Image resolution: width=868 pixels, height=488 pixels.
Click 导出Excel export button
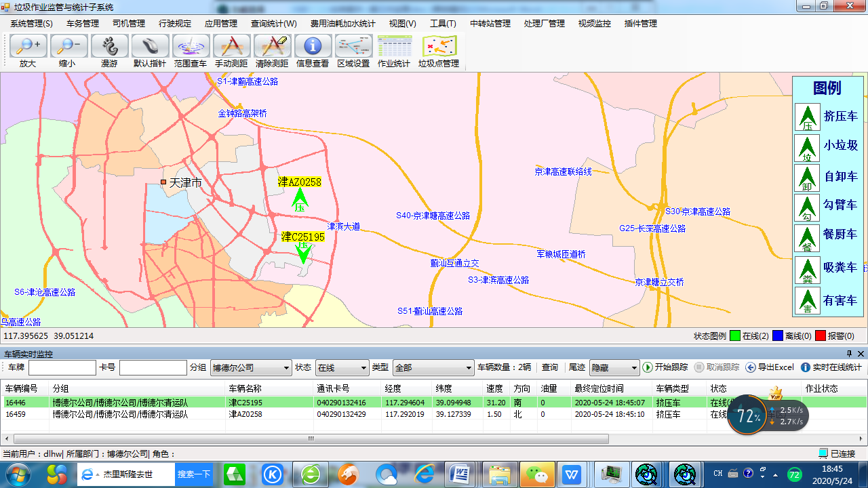pos(770,367)
